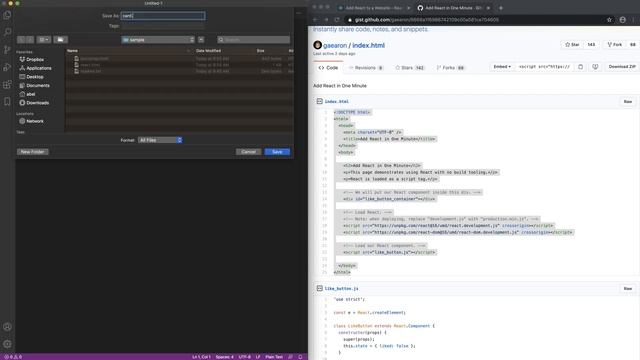The image size is (640, 360).
Task: Select Applications in Favorites sidebar
Action: pos(36,68)
